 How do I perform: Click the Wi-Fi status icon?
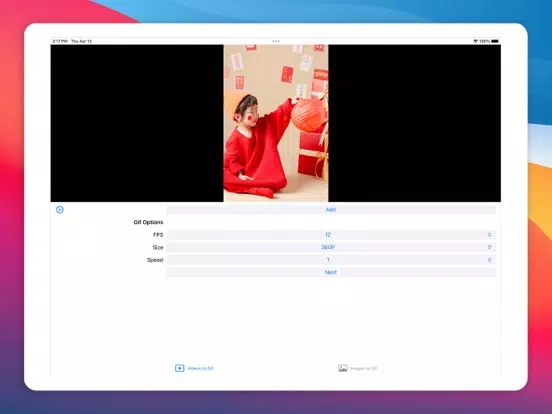click(x=476, y=41)
